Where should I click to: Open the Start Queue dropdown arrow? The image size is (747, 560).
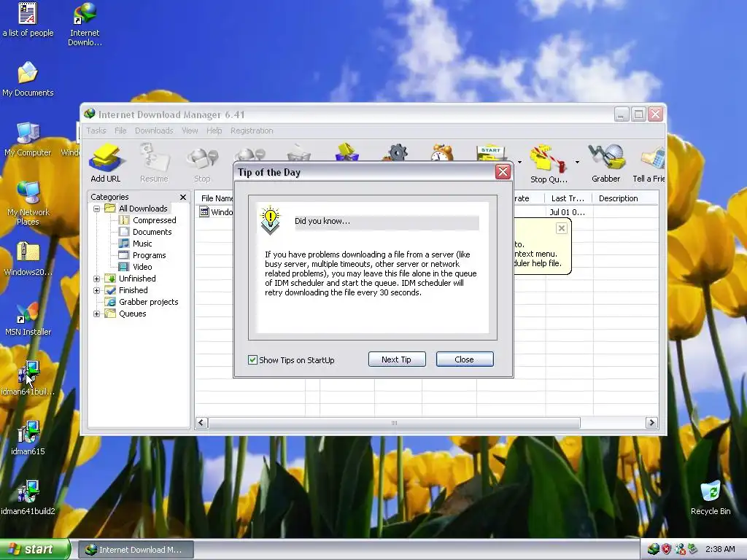[x=519, y=163]
